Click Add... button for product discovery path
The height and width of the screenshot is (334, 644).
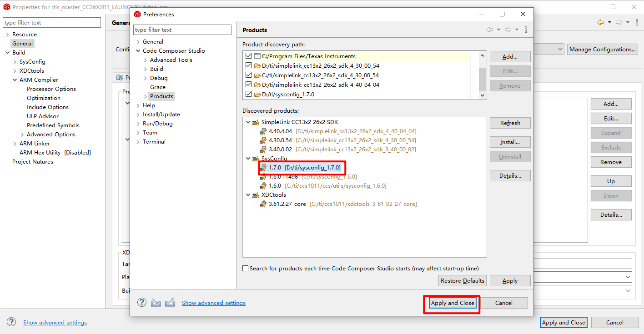510,57
